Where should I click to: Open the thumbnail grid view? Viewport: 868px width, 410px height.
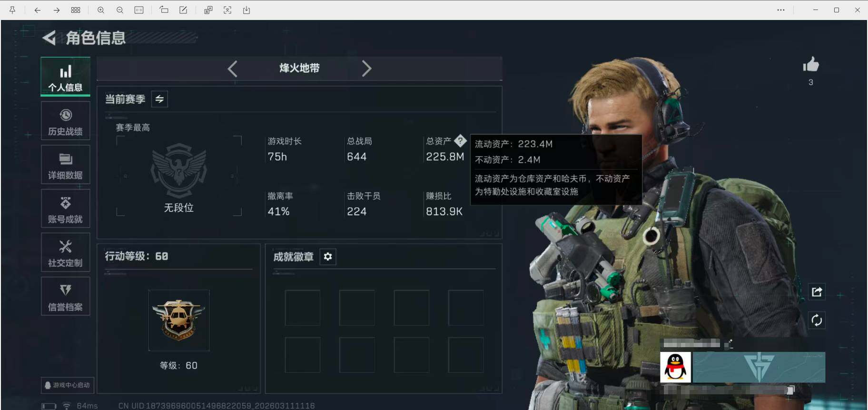(76, 10)
